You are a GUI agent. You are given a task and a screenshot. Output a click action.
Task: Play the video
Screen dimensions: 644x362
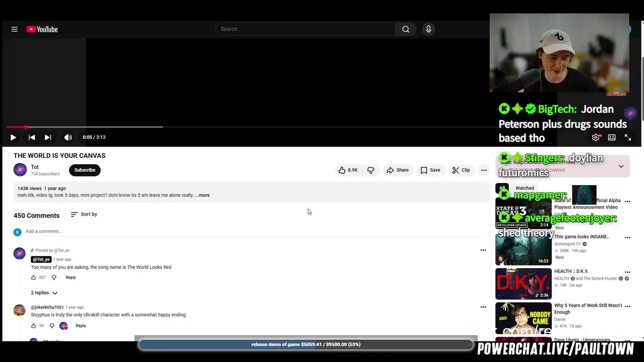(13, 137)
